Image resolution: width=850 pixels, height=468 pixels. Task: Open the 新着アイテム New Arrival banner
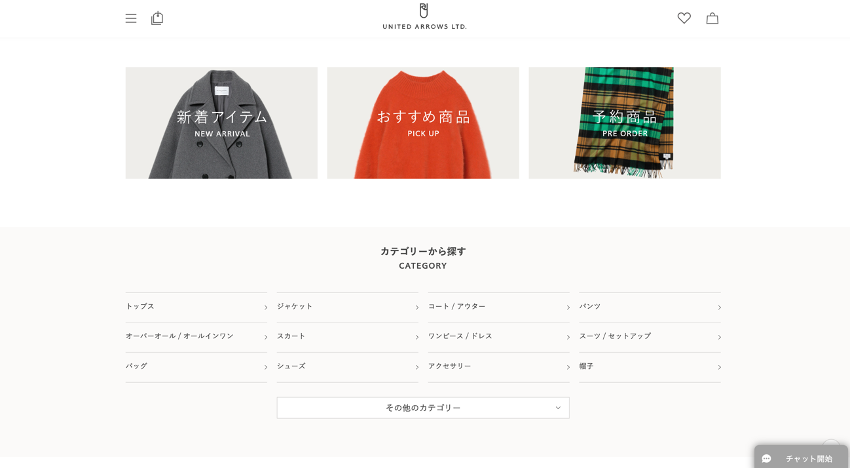222,123
